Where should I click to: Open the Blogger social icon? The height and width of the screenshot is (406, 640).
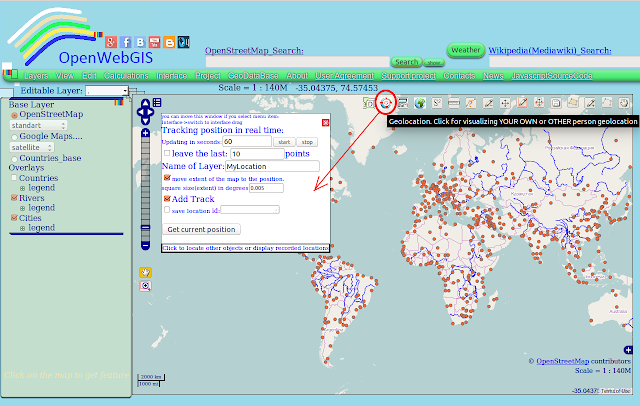[x=169, y=42]
